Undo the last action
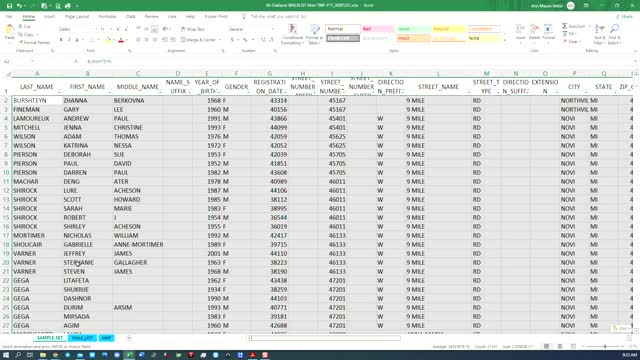The height and width of the screenshot is (360, 640). point(19,6)
